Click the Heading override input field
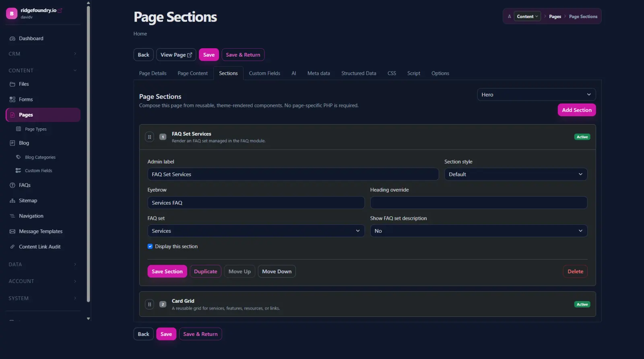This screenshot has width=644, height=359. [x=479, y=203]
